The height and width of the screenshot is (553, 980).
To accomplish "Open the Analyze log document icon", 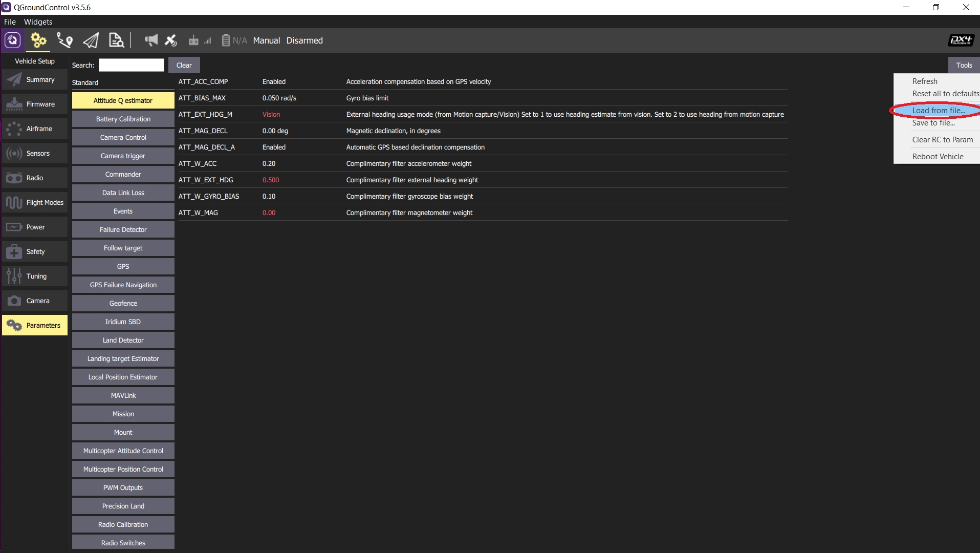I will pyautogui.click(x=116, y=40).
